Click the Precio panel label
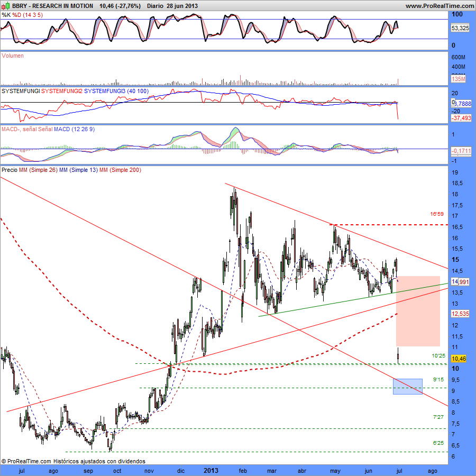 point(10,170)
